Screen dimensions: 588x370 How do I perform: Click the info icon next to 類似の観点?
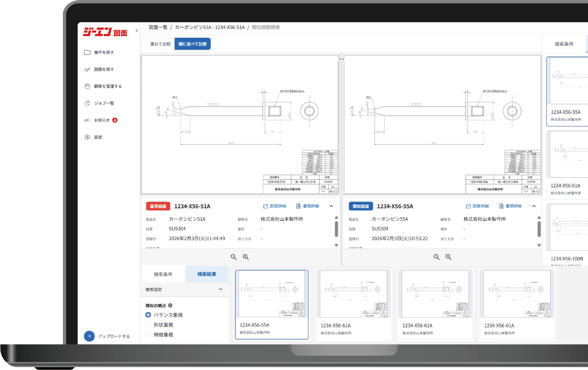coord(170,305)
